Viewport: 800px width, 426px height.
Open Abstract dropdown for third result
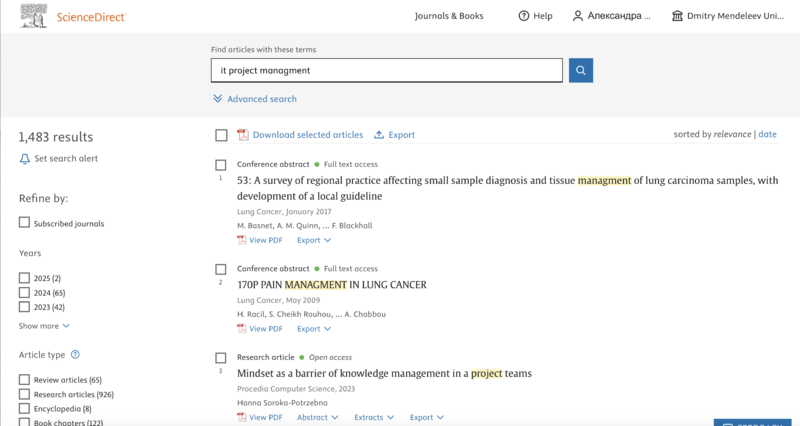pyautogui.click(x=317, y=417)
